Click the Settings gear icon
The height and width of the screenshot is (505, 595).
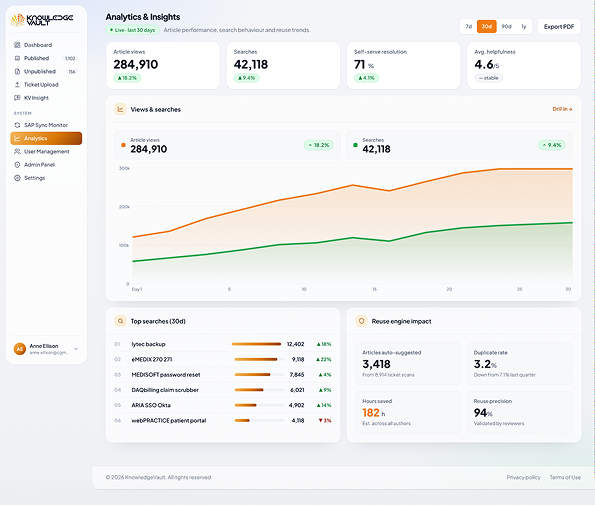pyautogui.click(x=17, y=178)
